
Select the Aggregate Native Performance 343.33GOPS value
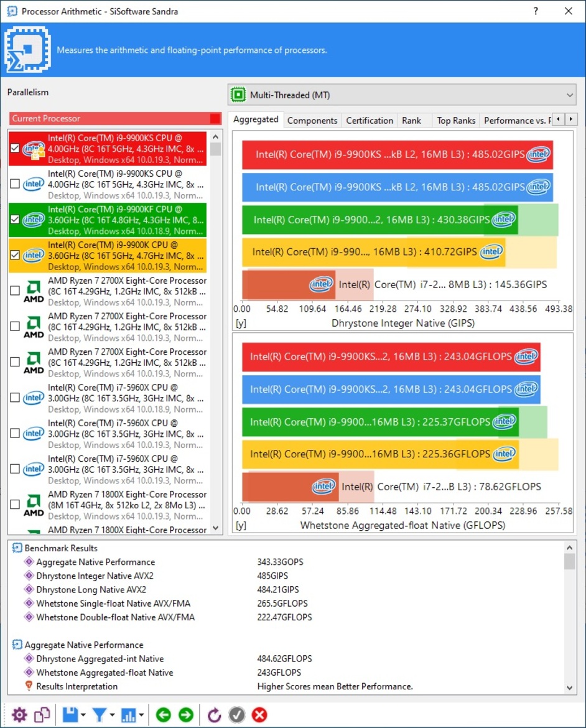pos(280,562)
